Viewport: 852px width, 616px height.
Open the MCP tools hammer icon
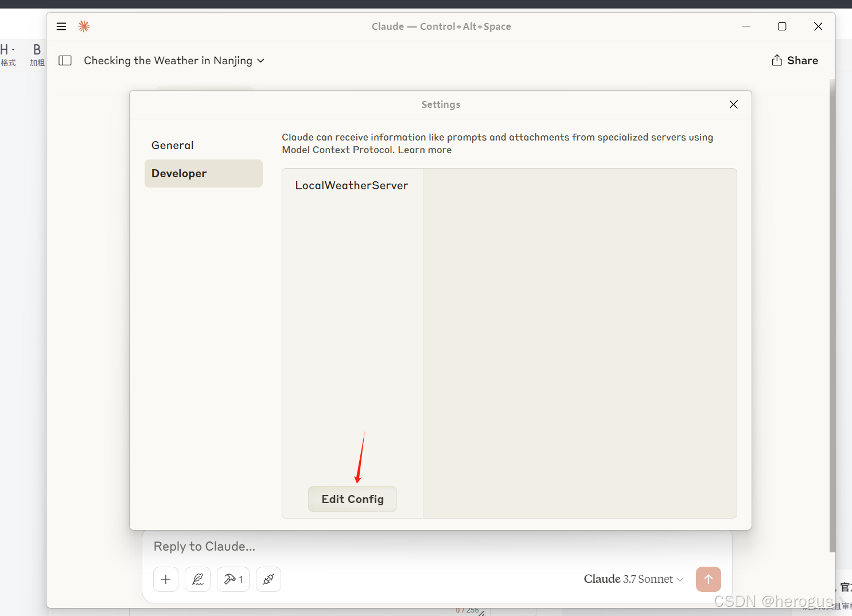tap(233, 579)
